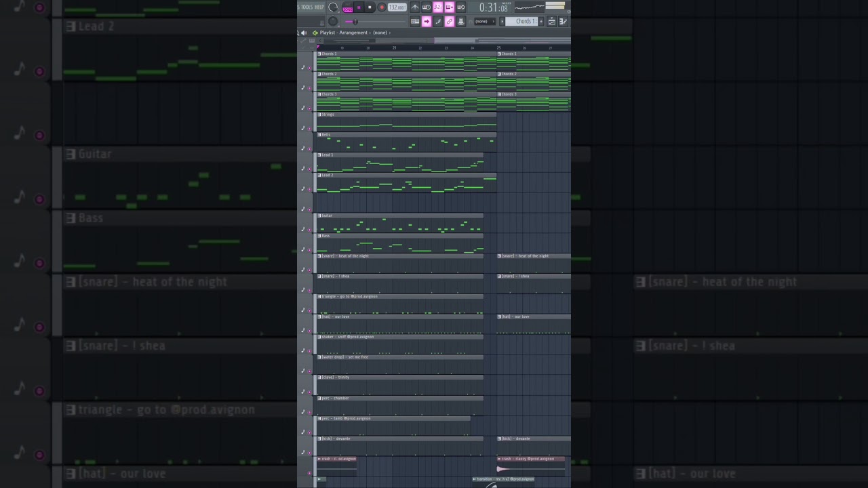Toggle blend recording overdub icon
Image resolution: width=868 pixels, height=488 pixels.
click(x=450, y=7)
